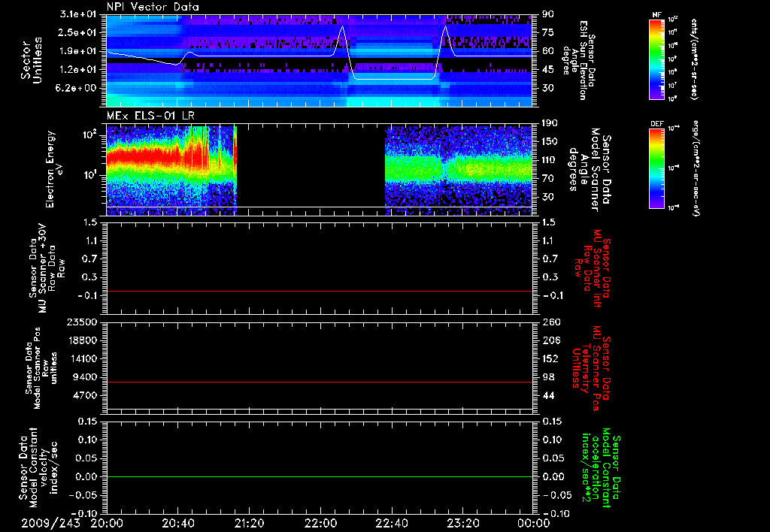Click the red MU Scanner +30V trace line
The height and width of the screenshot is (532, 770).
click(x=319, y=291)
